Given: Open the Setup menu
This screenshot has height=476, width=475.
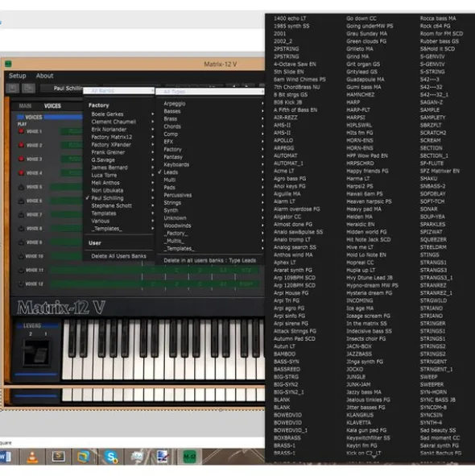Looking at the screenshot, I should coord(17,76).
